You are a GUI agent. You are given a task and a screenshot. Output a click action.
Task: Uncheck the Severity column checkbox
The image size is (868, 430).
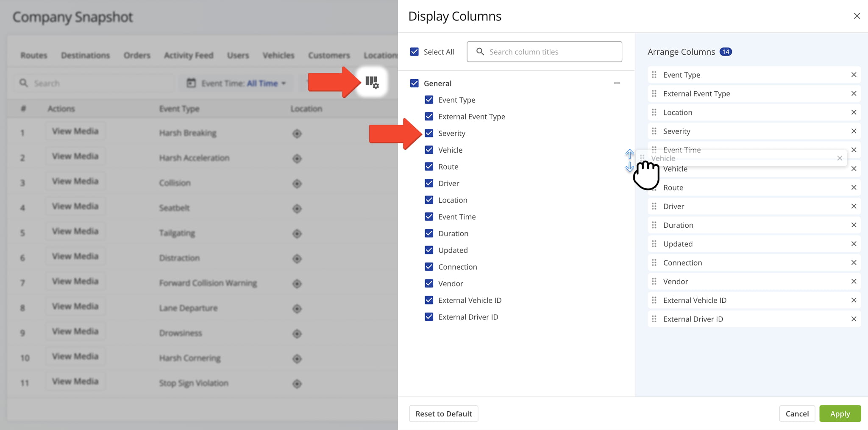click(x=429, y=133)
